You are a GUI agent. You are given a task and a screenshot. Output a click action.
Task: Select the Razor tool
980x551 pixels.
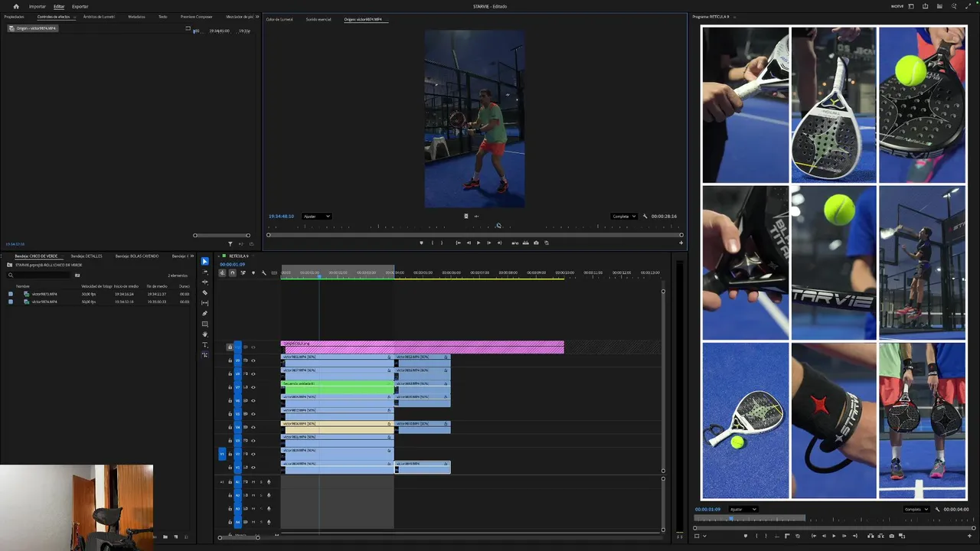click(x=204, y=292)
